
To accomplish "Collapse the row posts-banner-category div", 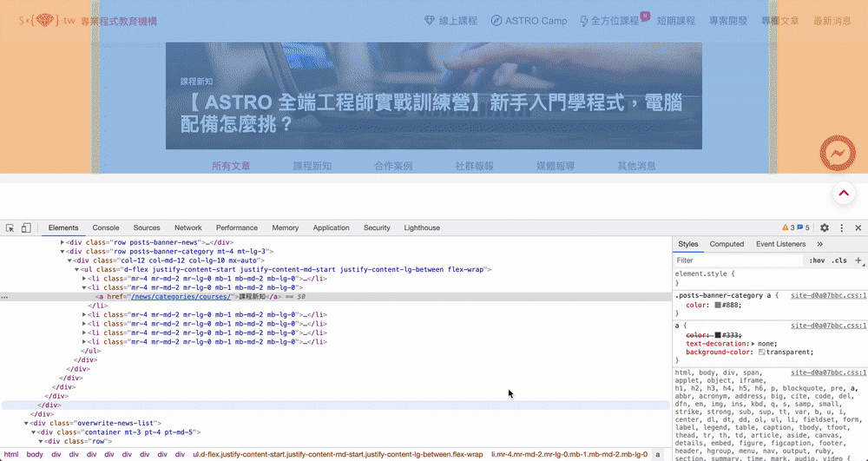I will (62, 251).
